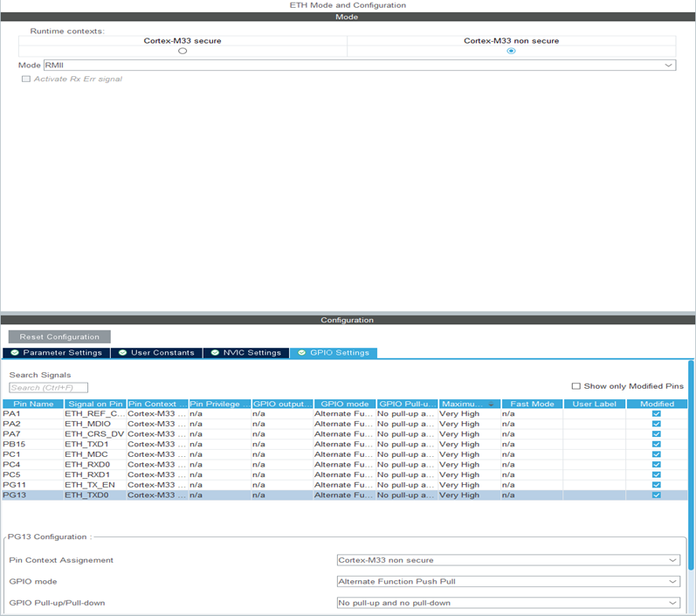
Task: Sort by Pin Privilege column header
Action: tap(220, 404)
